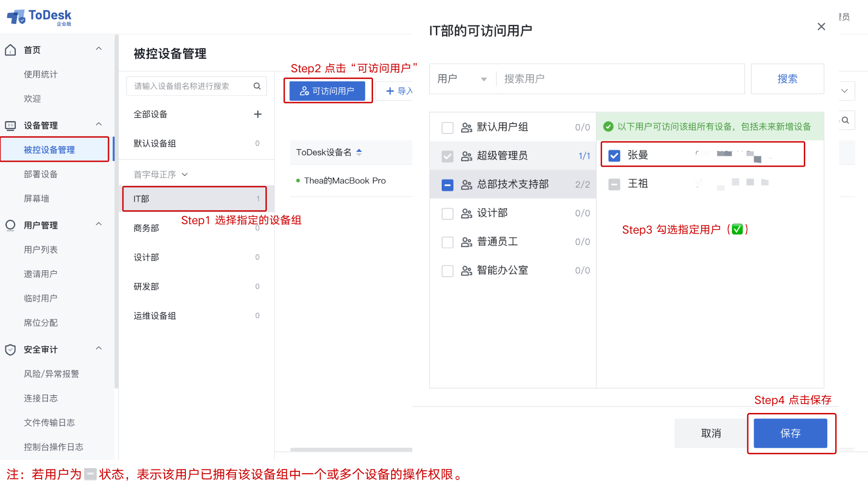Click group icon next to 默认用户组

(x=467, y=127)
